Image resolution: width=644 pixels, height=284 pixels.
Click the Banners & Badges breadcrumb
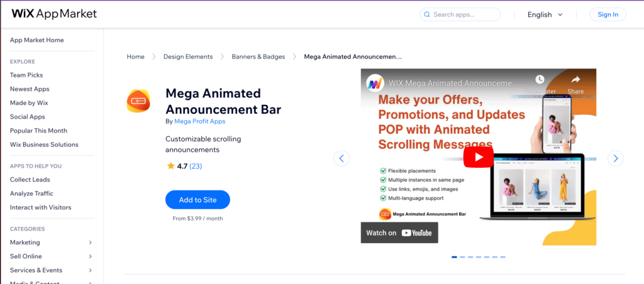[258, 57]
